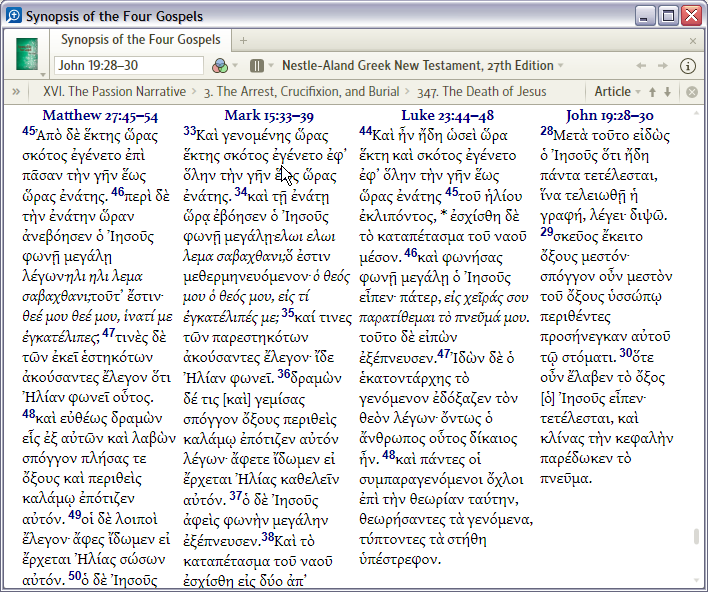The height and width of the screenshot is (592, 708).
Task: Click verse number 47 in Matthew
Action: 108,333
